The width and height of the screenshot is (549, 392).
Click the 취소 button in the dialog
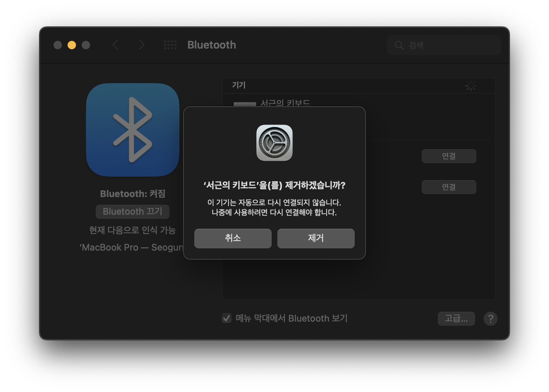233,238
